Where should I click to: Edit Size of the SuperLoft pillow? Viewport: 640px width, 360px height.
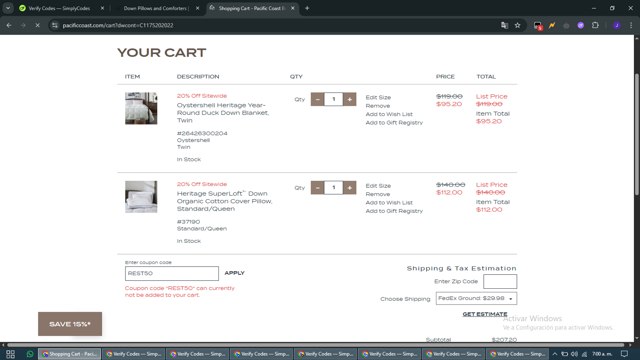[378, 186]
